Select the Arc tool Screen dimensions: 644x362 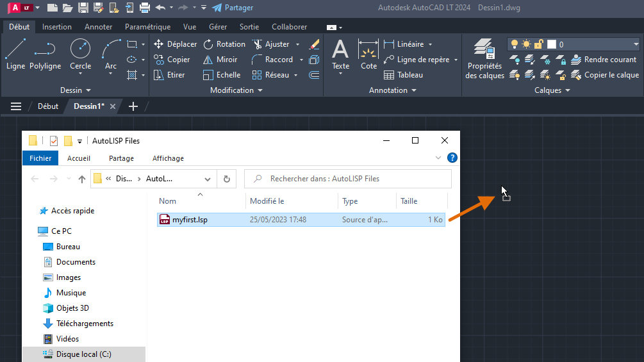click(111, 54)
